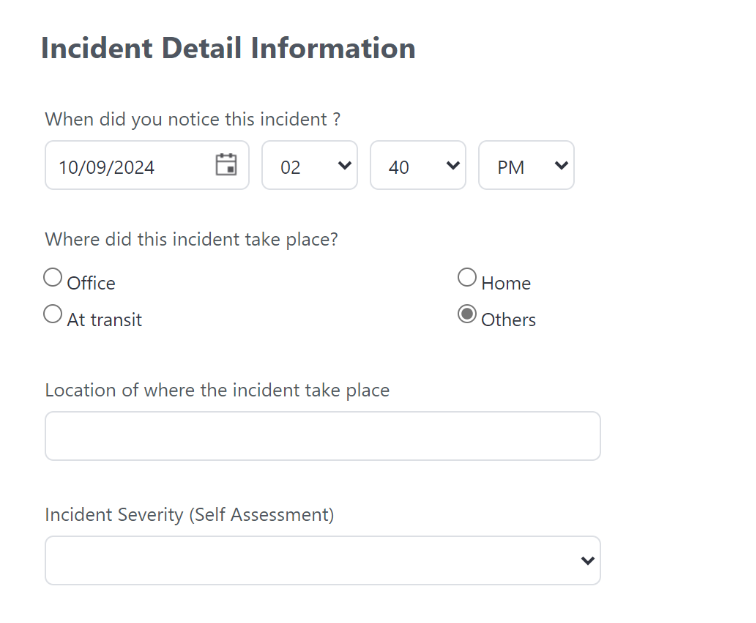Open the AM/PM selector dropdown
The height and width of the screenshot is (623, 756).
[526, 166]
